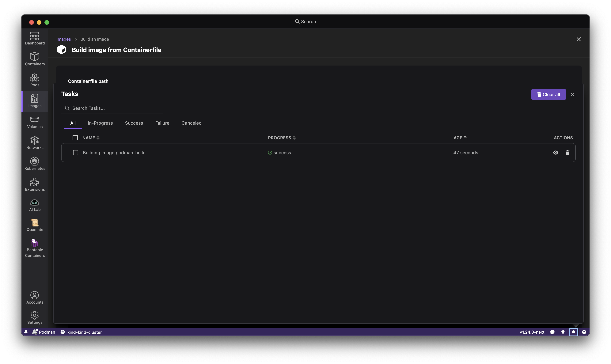Screen dimensions: 611x364
Task: Sort tasks by Age
Action: pyautogui.click(x=460, y=138)
